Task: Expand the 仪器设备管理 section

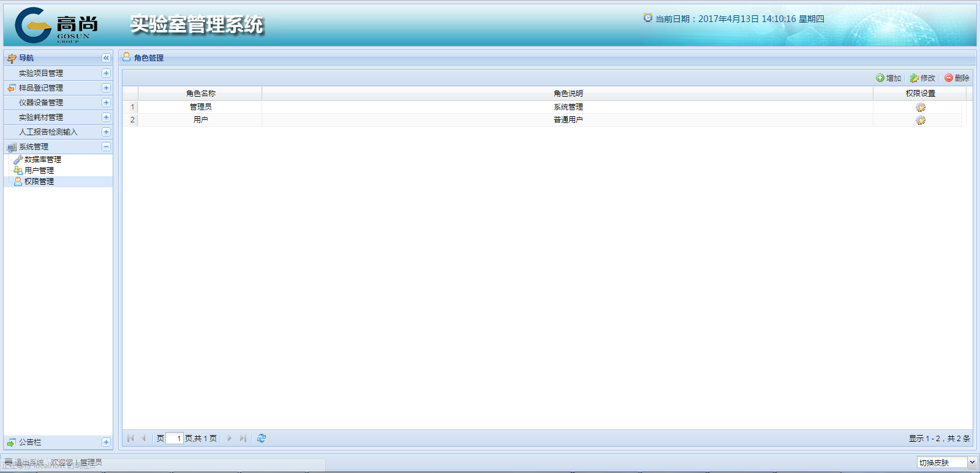Action: coord(106,103)
